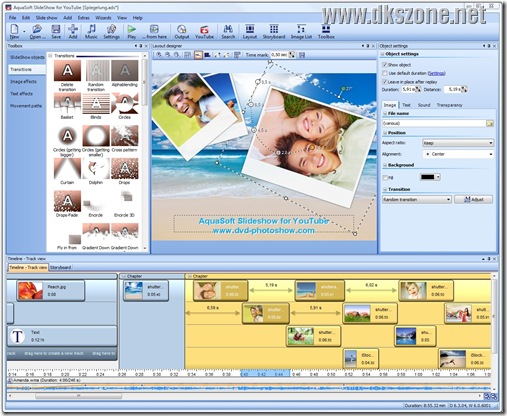The width and height of the screenshot is (507, 416).
Task: Switch to the Sound tab
Action: pyautogui.click(x=424, y=105)
